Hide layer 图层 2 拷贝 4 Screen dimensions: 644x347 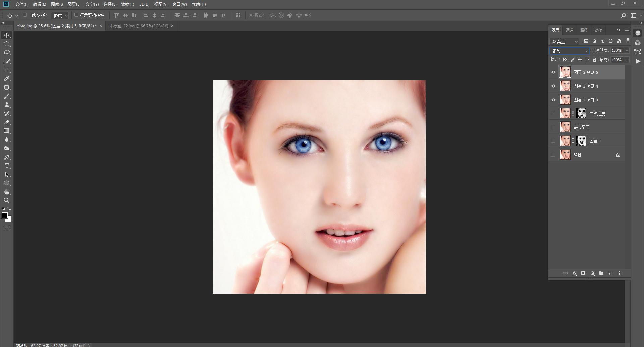pos(553,86)
